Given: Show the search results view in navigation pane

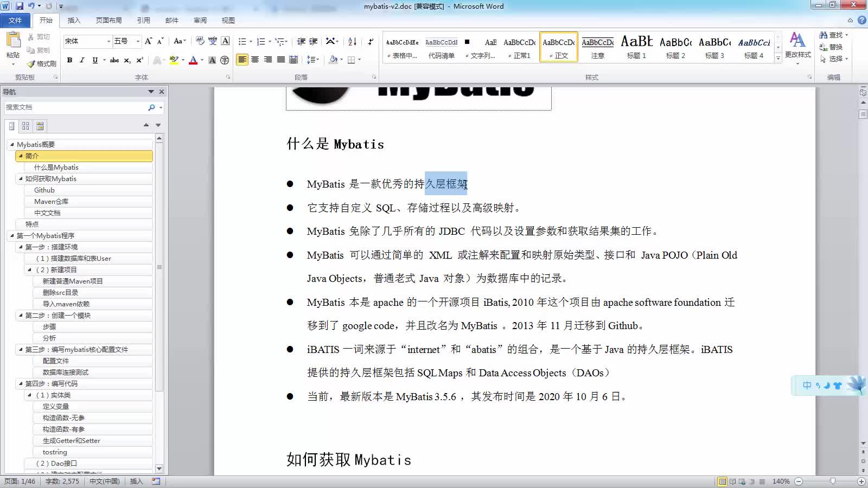Looking at the screenshot, I should tap(40, 126).
